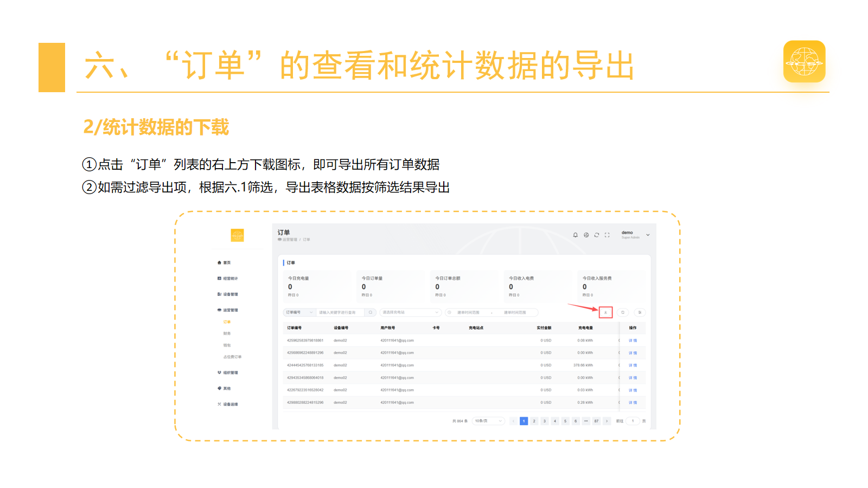Click the globe logo at slide top right
Image resolution: width=868 pixels, height=488 pixels.
pos(804,62)
